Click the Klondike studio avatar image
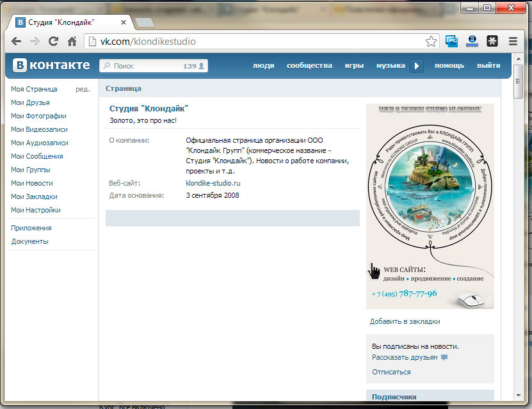The width and height of the screenshot is (532, 409). click(x=430, y=206)
